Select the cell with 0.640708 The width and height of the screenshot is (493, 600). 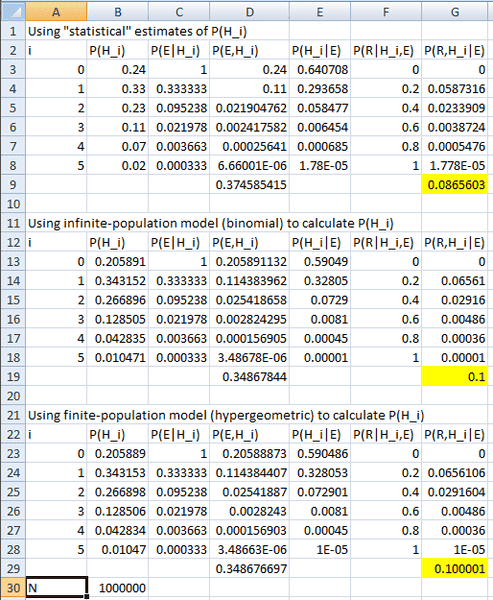tap(320, 69)
